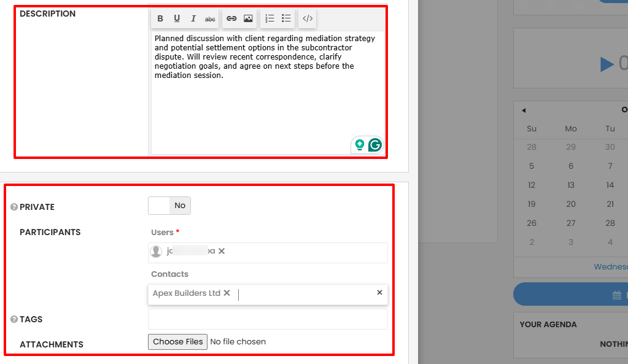Open help tooltip next to PRIVATE label
Screen dimensions: 628x364
[15, 207]
